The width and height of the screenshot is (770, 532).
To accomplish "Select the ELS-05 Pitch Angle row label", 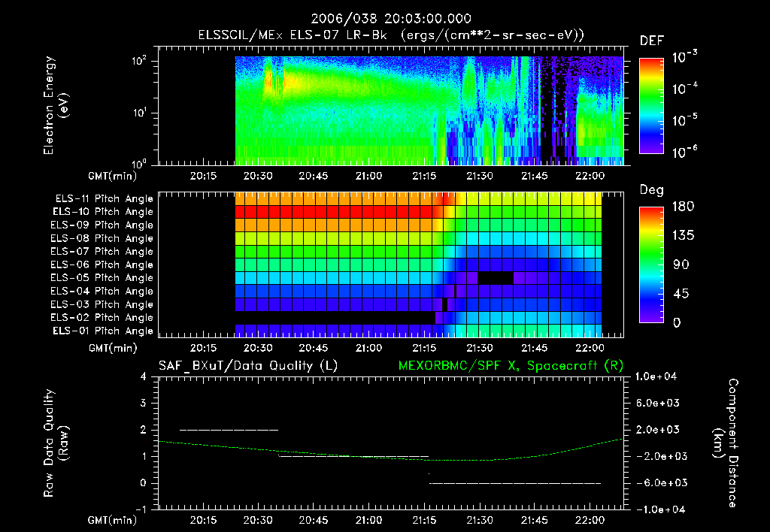I will (102, 278).
